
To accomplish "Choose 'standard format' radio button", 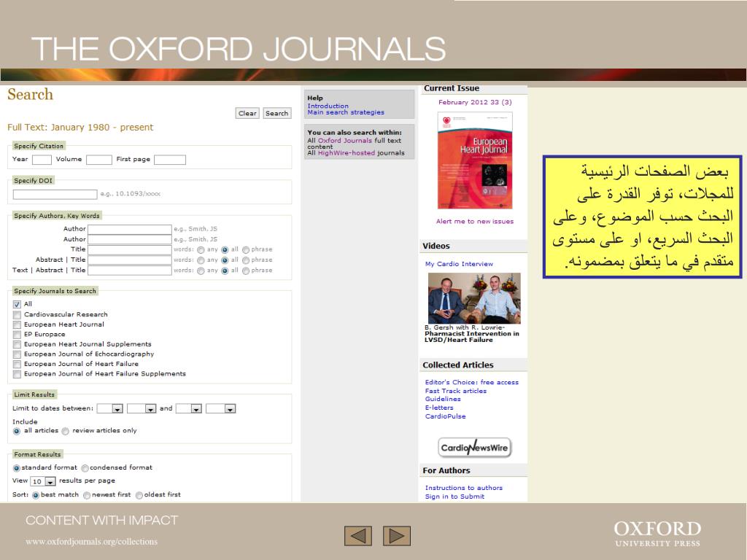I will click(17, 468).
